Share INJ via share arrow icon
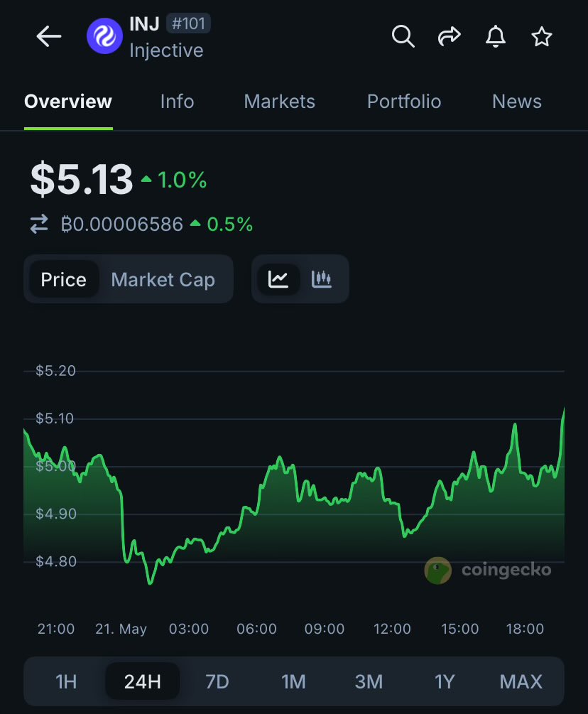The height and width of the screenshot is (714, 588). 450,36
